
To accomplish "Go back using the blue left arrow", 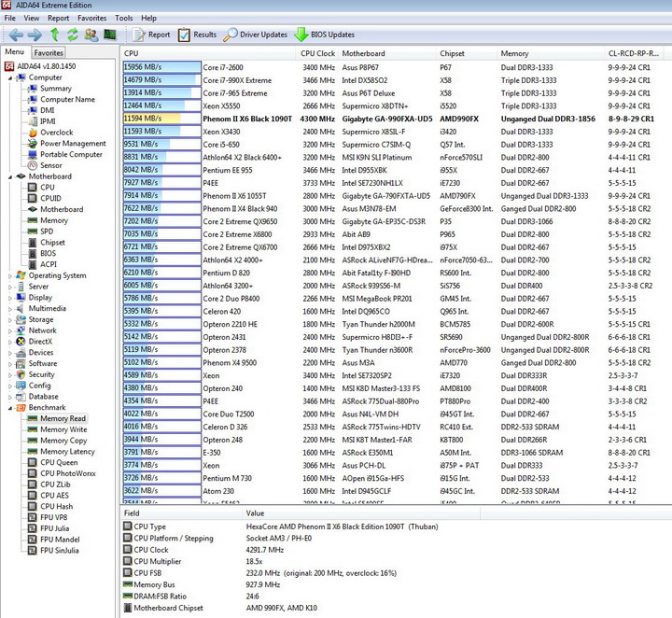I will [15, 35].
